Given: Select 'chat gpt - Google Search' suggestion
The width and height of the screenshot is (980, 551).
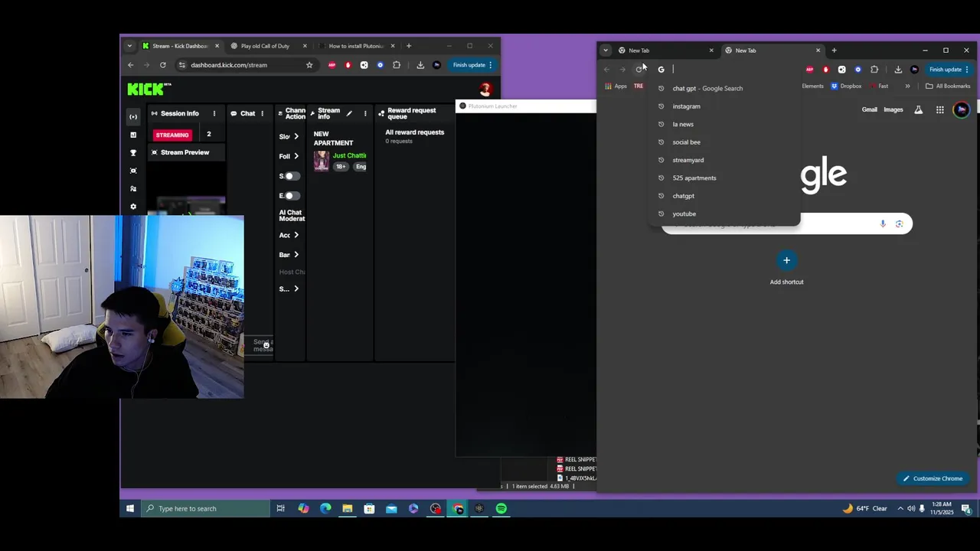Looking at the screenshot, I should coord(724,88).
